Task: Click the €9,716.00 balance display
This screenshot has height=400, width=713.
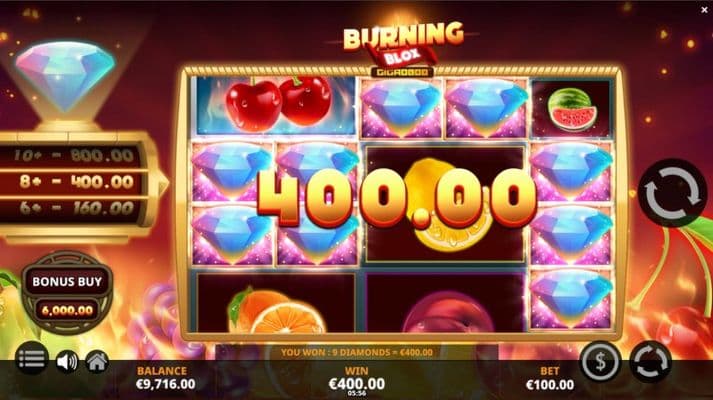Action: (166, 384)
